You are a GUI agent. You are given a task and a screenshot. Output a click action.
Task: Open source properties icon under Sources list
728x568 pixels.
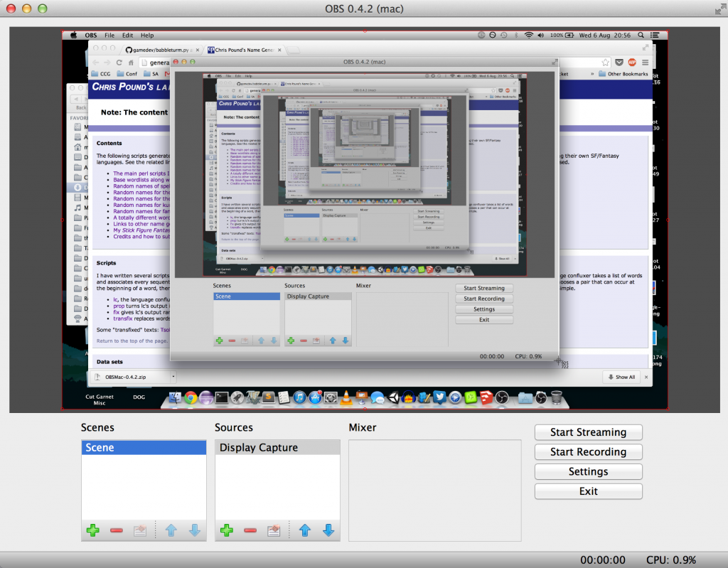274,530
